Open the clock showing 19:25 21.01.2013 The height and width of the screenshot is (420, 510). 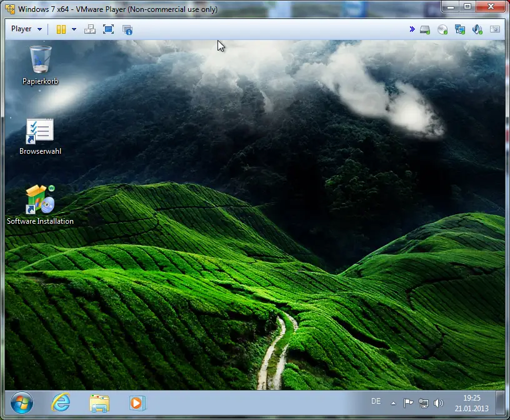(472, 403)
